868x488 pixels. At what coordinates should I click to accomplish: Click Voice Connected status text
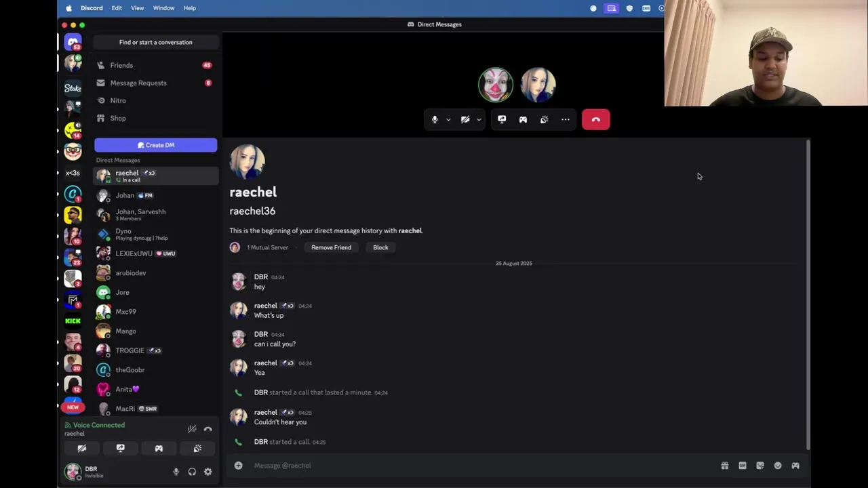click(99, 425)
